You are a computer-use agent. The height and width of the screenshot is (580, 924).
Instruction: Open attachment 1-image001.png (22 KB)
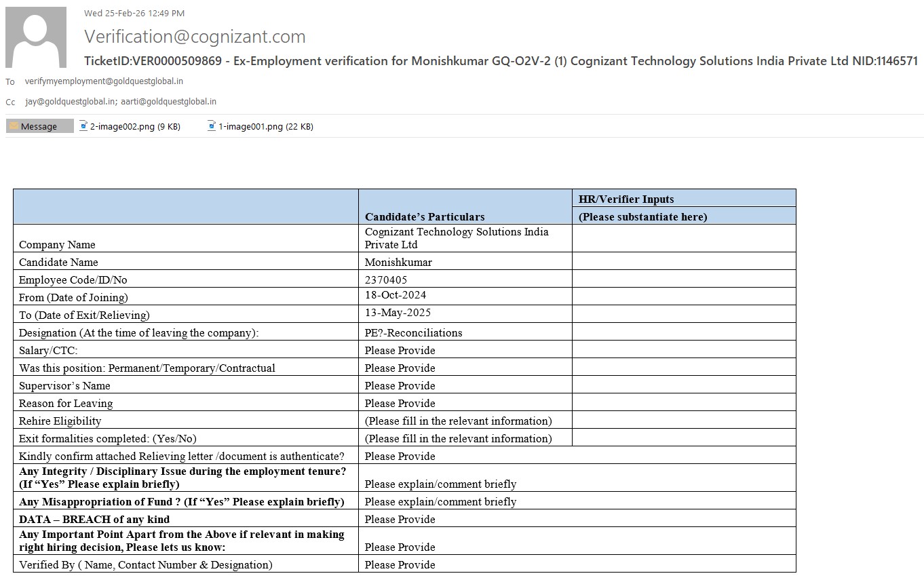265,126
